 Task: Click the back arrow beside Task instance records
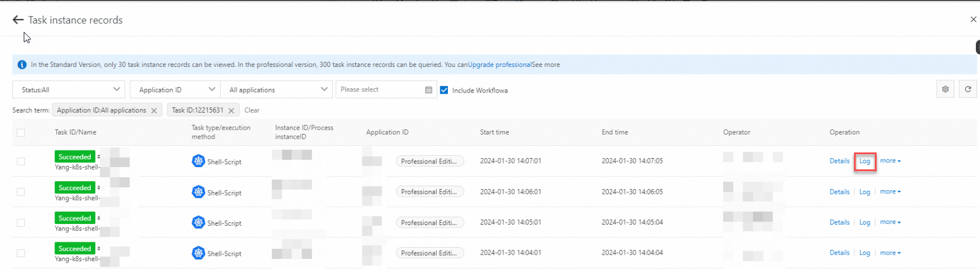[18, 20]
